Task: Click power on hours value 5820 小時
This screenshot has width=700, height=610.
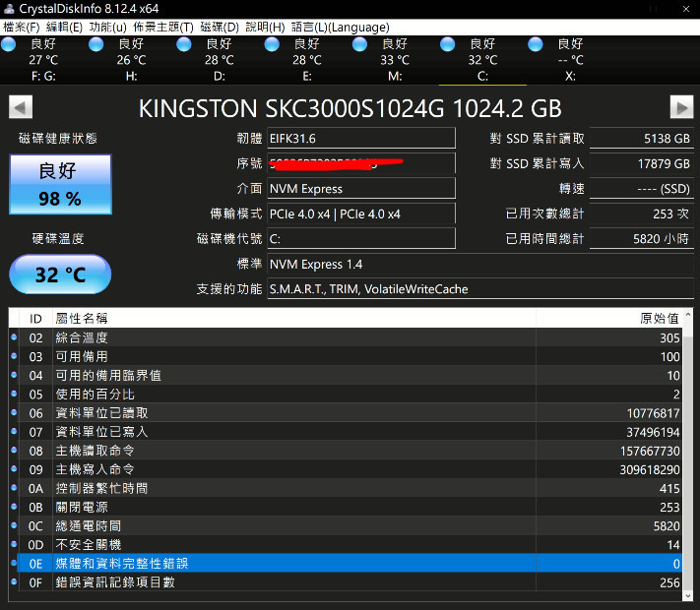Action: click(x=642, y=239)
